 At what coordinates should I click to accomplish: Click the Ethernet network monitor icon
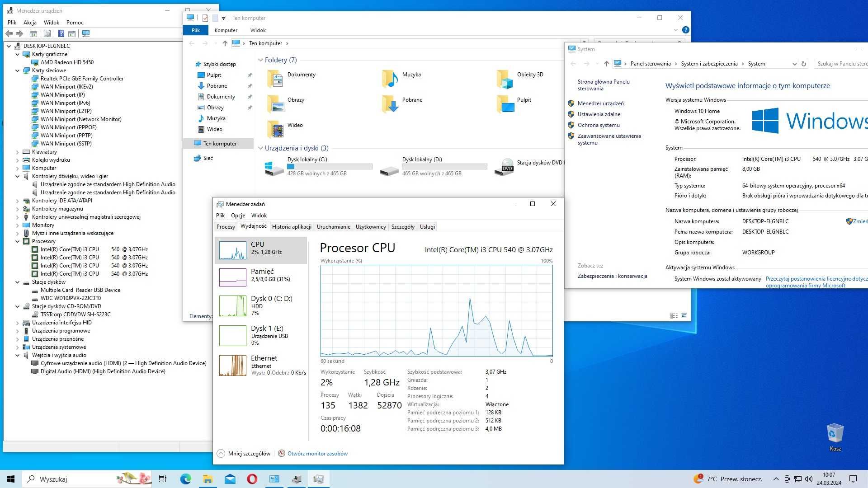click(x=232, y=365)
